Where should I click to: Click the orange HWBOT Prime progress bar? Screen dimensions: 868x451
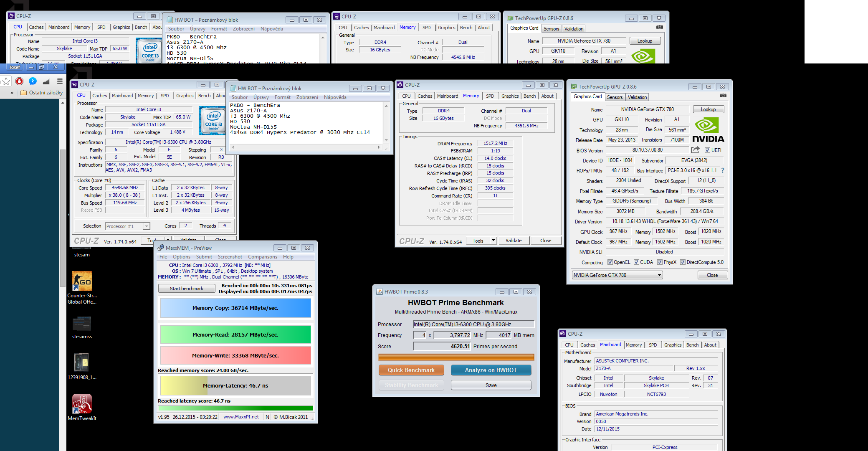coord(456,357)
